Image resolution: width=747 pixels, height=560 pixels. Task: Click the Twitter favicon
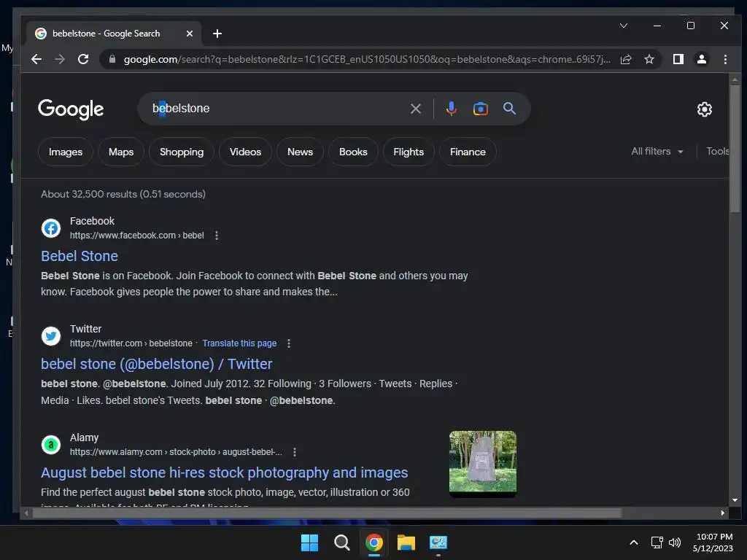tap(51, 336)
